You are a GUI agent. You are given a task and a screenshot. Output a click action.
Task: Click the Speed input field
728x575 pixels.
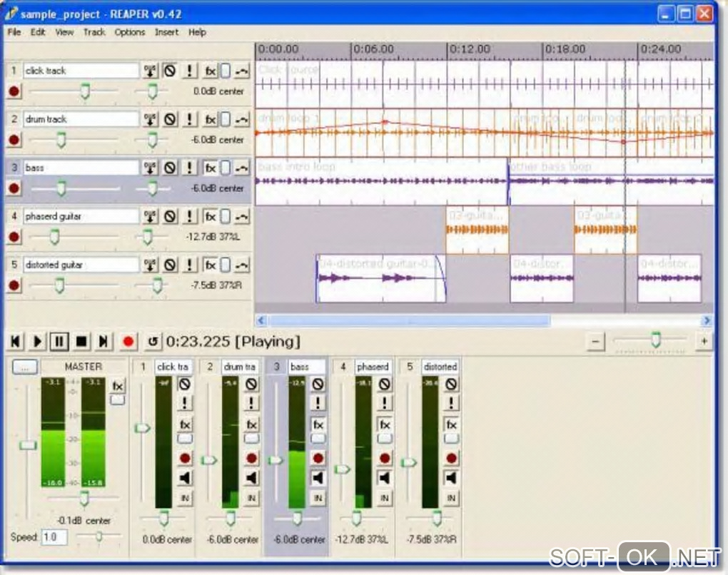click(54, 536)
